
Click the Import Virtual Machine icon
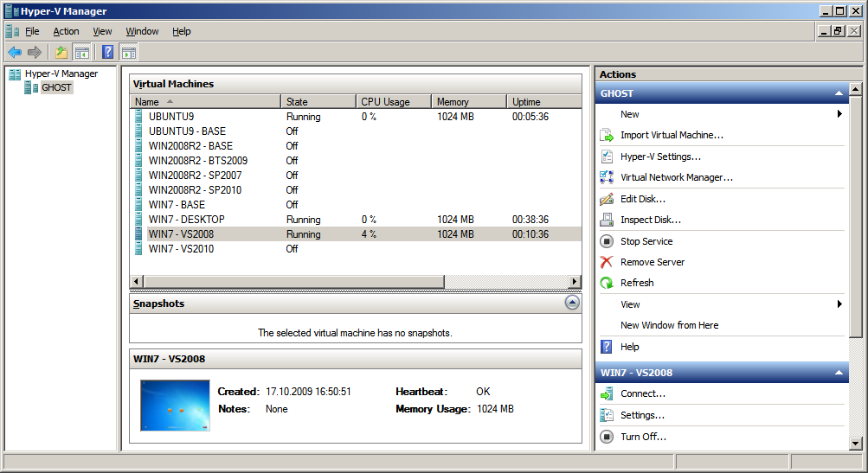pos(607,135)
